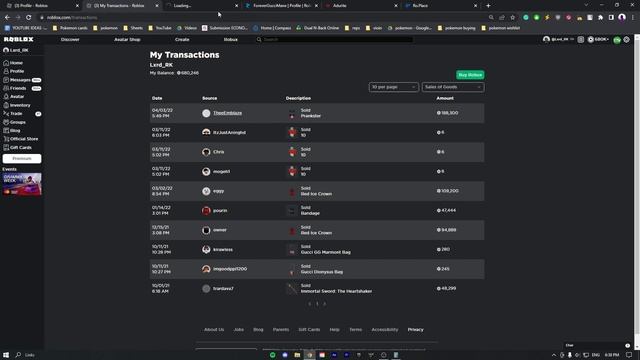Click the Robux balance icon in header

pyautogui.click(x=591, y=40)
